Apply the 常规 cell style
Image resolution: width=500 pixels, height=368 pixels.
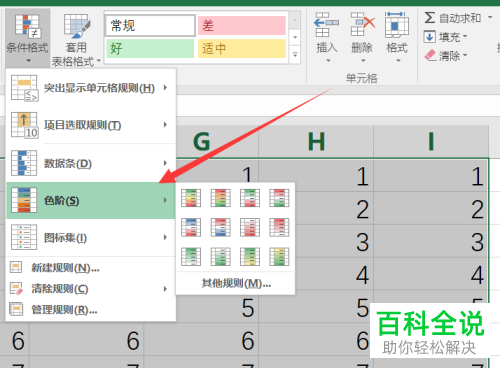tap(150, 25)
